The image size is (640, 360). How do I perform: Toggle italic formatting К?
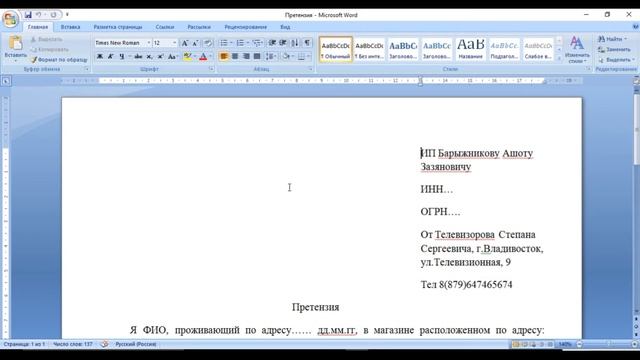[111, 56]
